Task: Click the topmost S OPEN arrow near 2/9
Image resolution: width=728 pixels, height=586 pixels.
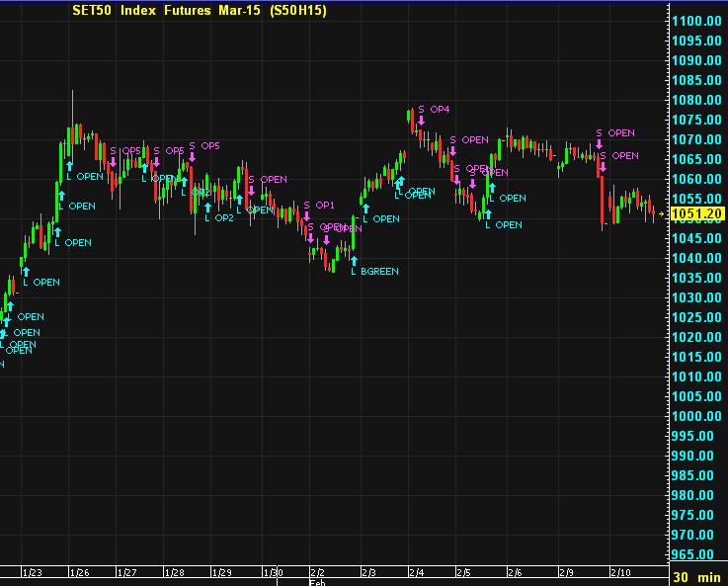Action: pos(600,145)
